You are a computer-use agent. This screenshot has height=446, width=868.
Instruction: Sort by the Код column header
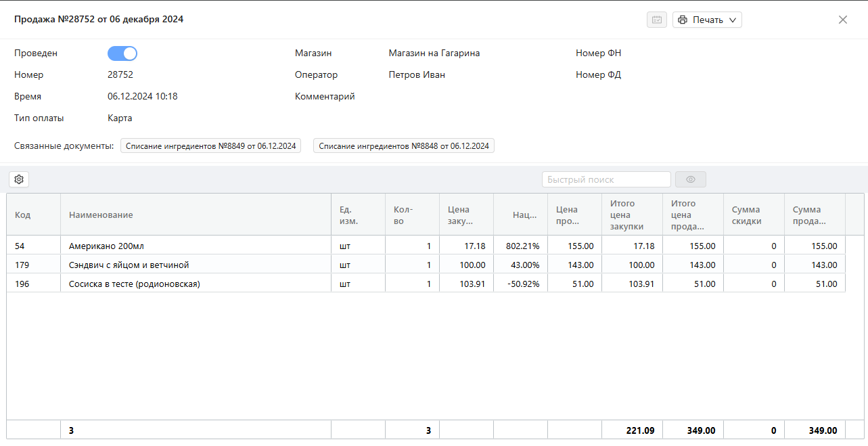[23, 215]
